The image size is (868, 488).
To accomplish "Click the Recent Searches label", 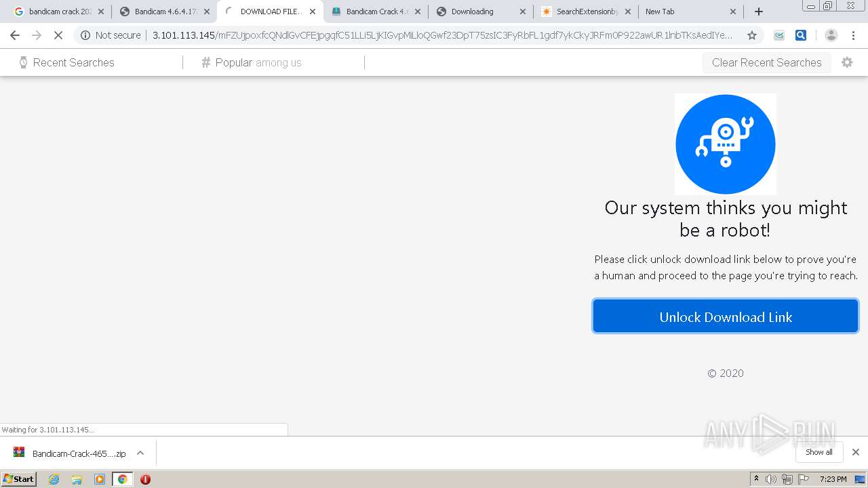I will point(74,62).
